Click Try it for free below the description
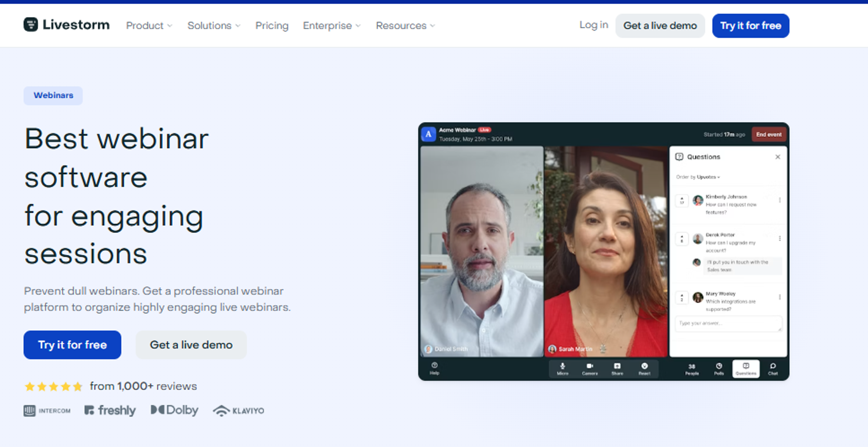Screen dimensions: 868x447 pos(72,345)
